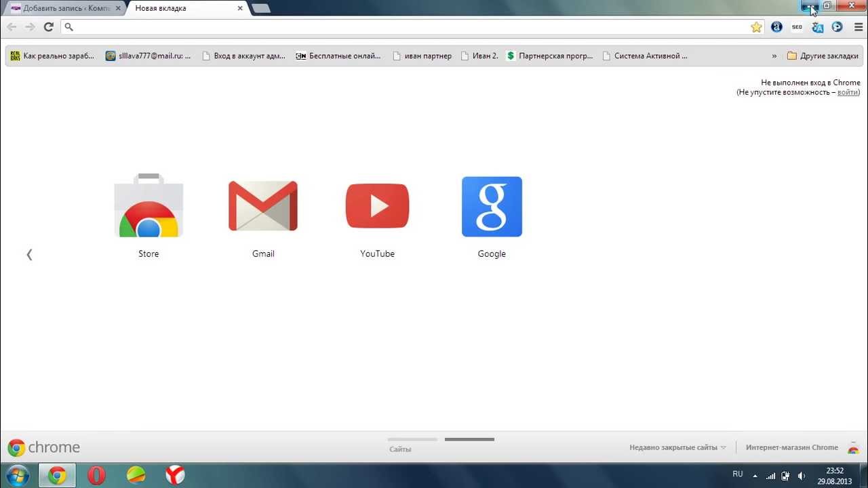
Task: Open the Интернет-магазин Chrome link
Action: pyautogui.click(x=792, y=447)
